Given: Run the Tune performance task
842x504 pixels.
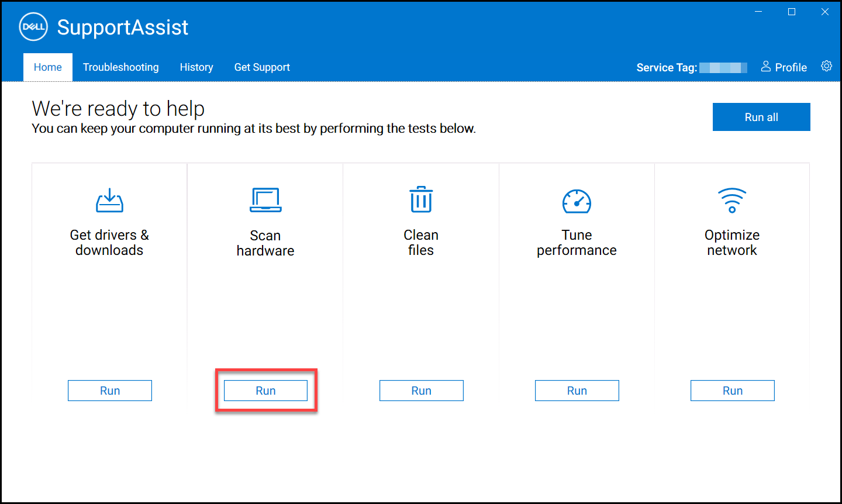Looking at the screenshot, I should pyautogui.click(x=577, y=390).
